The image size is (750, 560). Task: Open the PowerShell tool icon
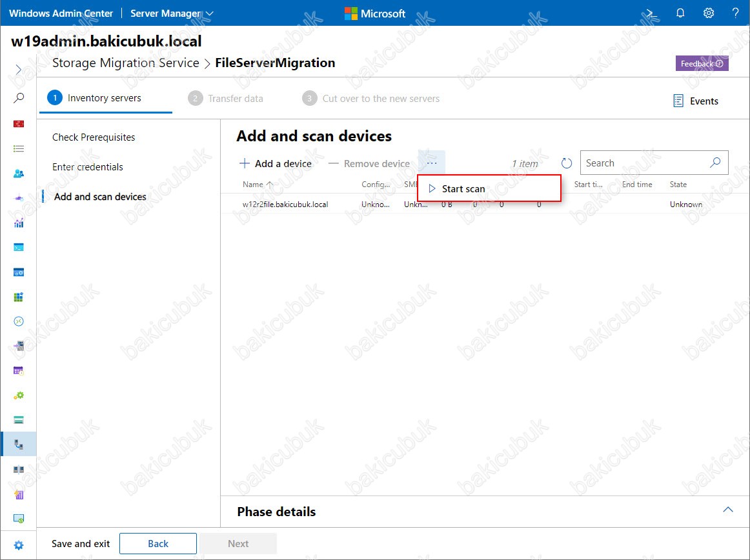[19, 247]
